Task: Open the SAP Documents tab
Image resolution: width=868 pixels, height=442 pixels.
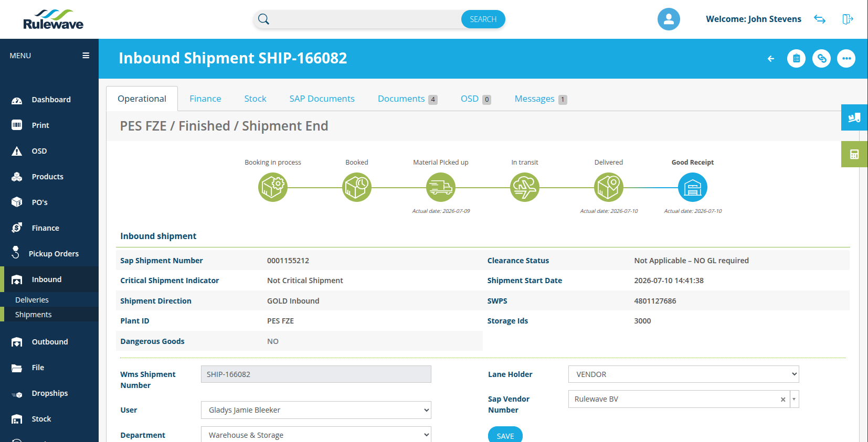Action: click(x=322, y=99)
